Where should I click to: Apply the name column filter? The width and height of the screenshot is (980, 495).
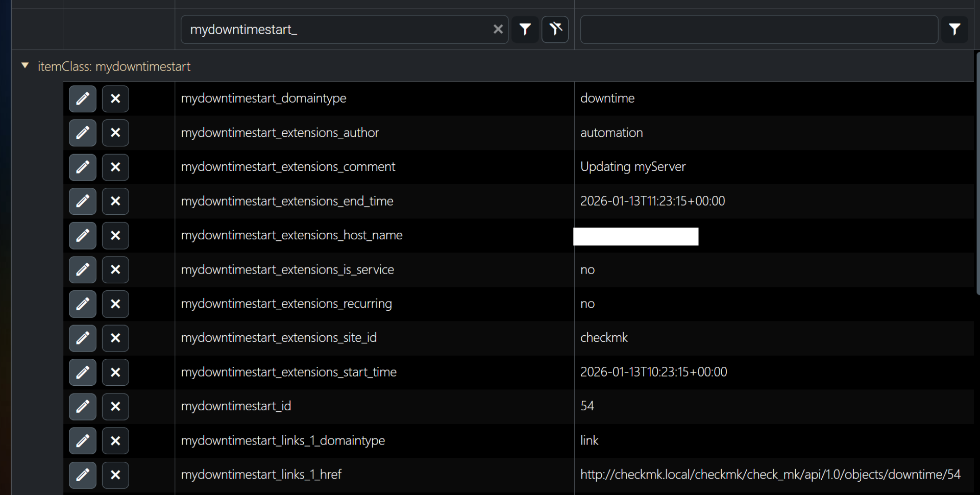(525, 30)
